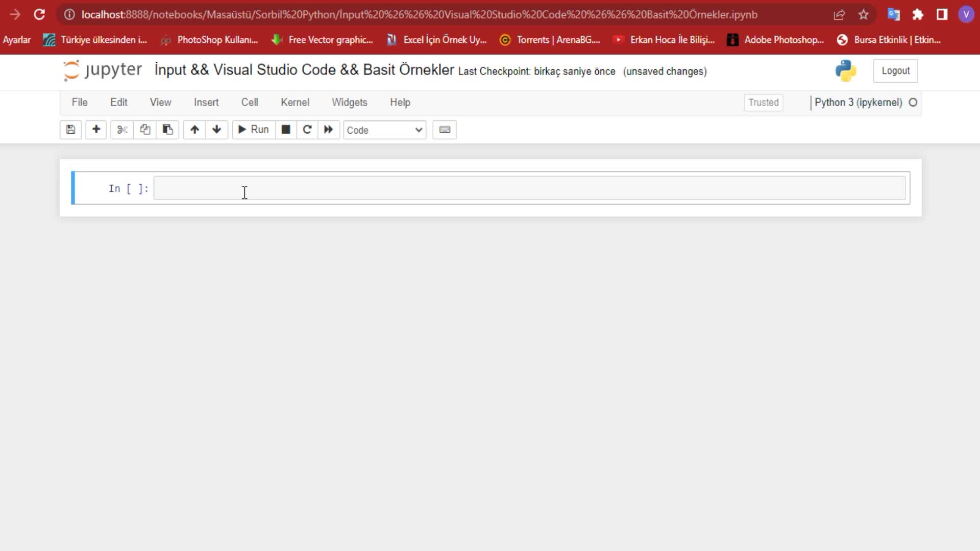Copy selected cells icon
Viewport: 980px width, 551px height.
click(x=145, y=130)
